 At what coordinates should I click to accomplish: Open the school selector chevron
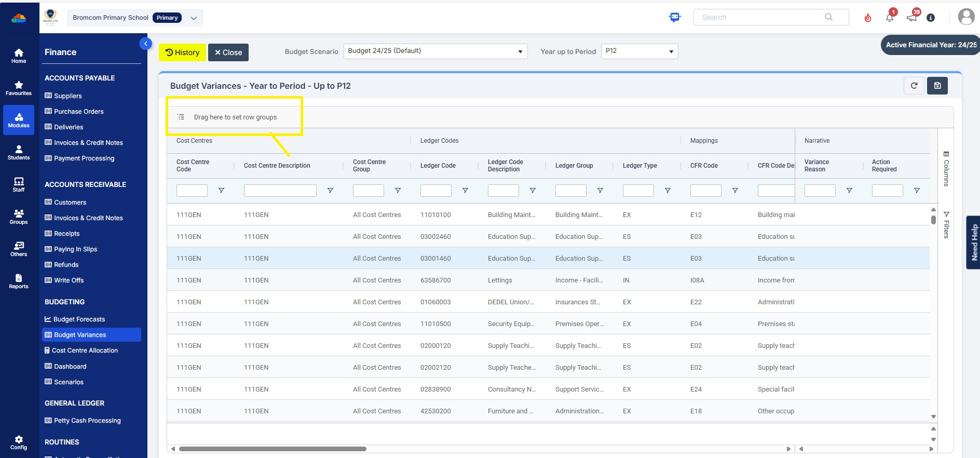click(x=194, y=18)
